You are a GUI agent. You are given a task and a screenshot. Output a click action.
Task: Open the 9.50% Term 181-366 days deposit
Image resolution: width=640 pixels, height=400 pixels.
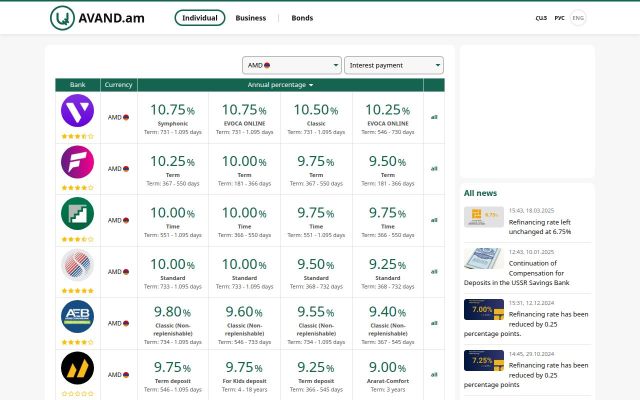point(388,169)
